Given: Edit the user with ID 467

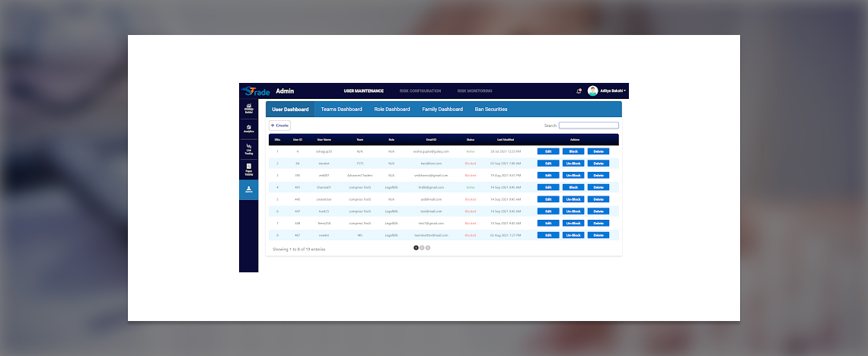Looking at the screenshot, I should coord(548,236).
